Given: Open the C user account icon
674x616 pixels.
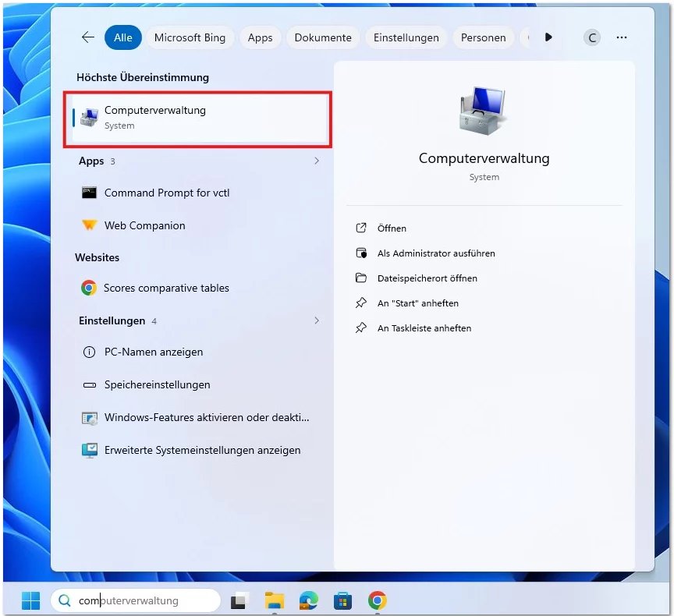Looking at the screenshot, I should tap(592, 37).
